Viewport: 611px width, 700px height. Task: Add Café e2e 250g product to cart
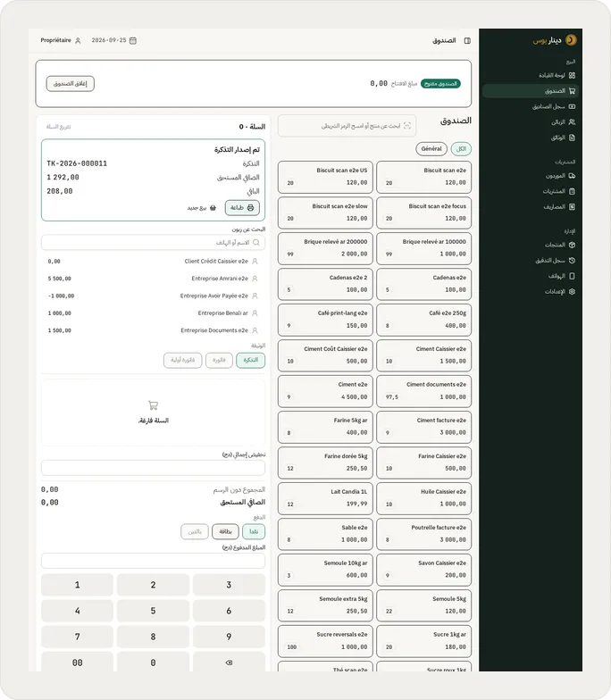click(x=423, y=320)
